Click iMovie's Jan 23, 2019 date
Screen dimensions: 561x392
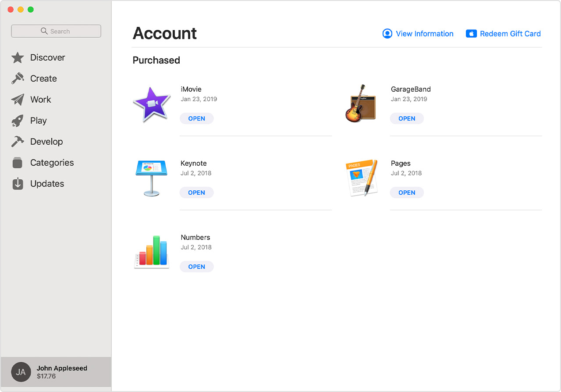click(199, 99)
